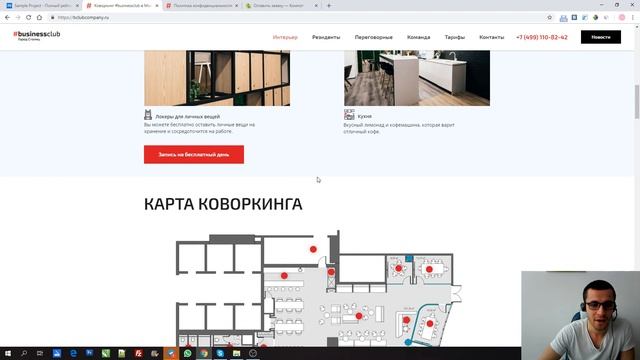Open Skype from taskbar
Image resolution: width=640 pixels, height=360 pixels.
pos(220,353)
